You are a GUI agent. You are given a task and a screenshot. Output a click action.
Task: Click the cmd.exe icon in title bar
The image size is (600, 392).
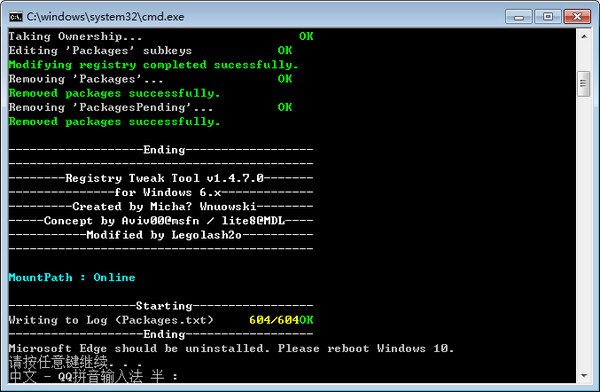click(x=16, y=17)
